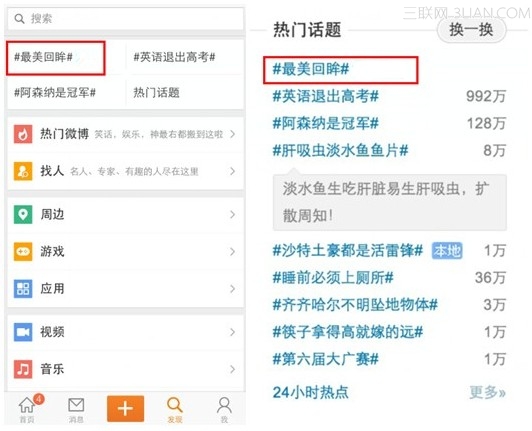Image resolution: width=532 pixels, height=431 pixels.
Task: Click the 周边 row label
Action: pyautogui.click(x=52, y=214)
